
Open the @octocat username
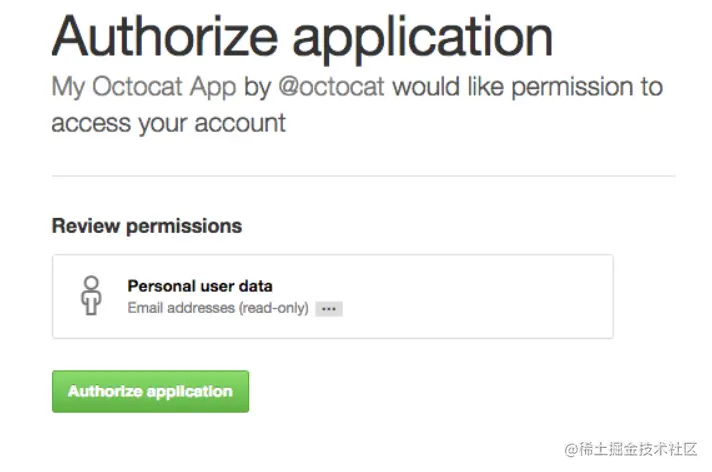coord(330,87)
